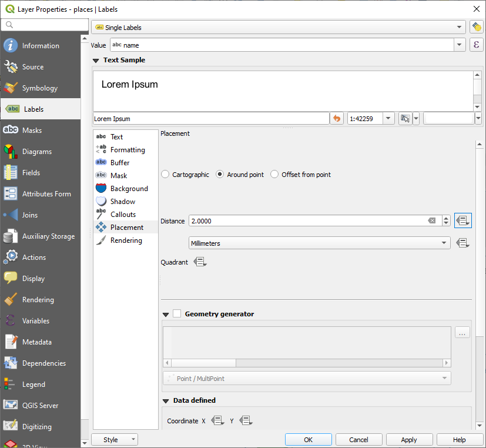Click the layer properties search field
Screen dimensions: 486x448
click(x=44, y=26)
